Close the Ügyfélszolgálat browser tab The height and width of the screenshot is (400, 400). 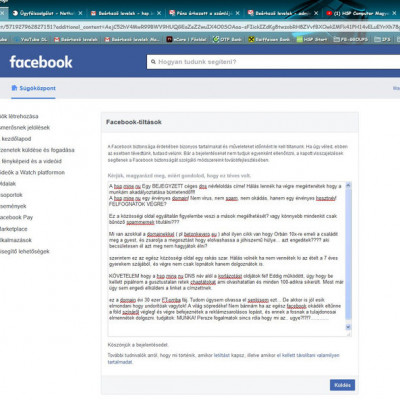[x=80, y=13]
